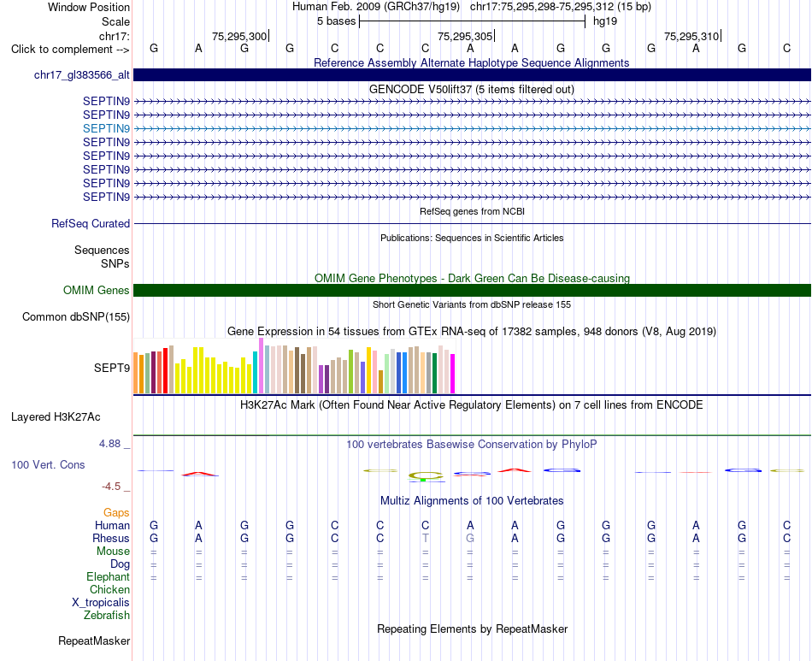The width and height of the screenshot is (812, 661).
Task: Click the 'Sequences' track label
Action: pos(102,251)
